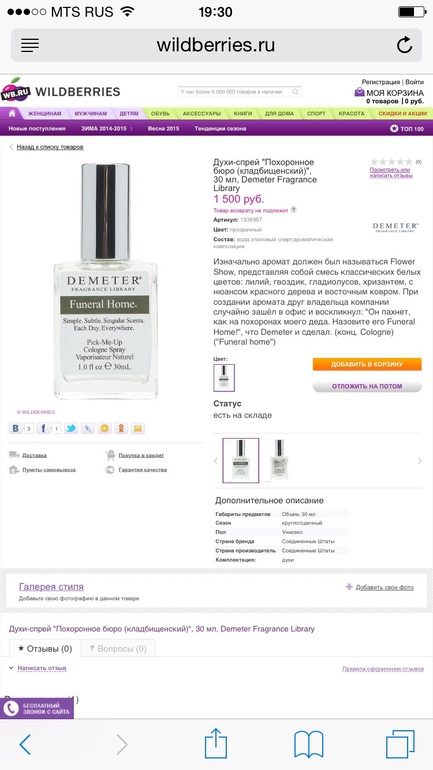Expand the Написать отзыв section

[x=42, y=668]
